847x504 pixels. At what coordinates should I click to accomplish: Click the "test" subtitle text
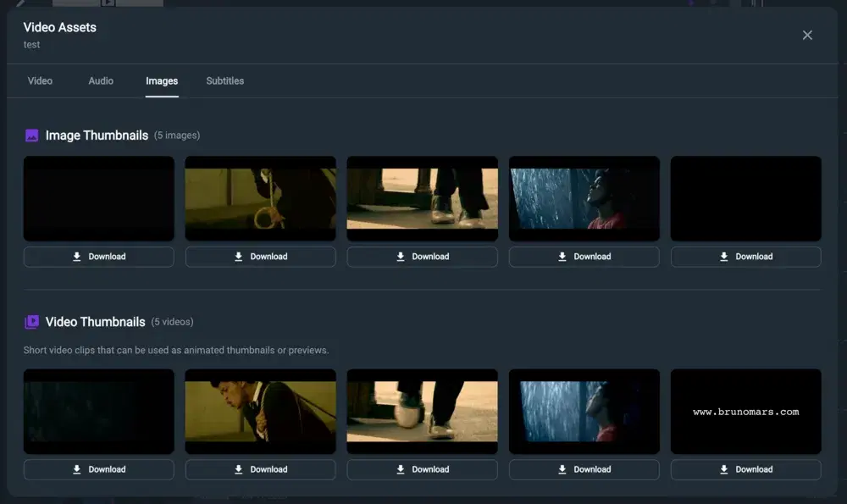[x=32, y=45]
